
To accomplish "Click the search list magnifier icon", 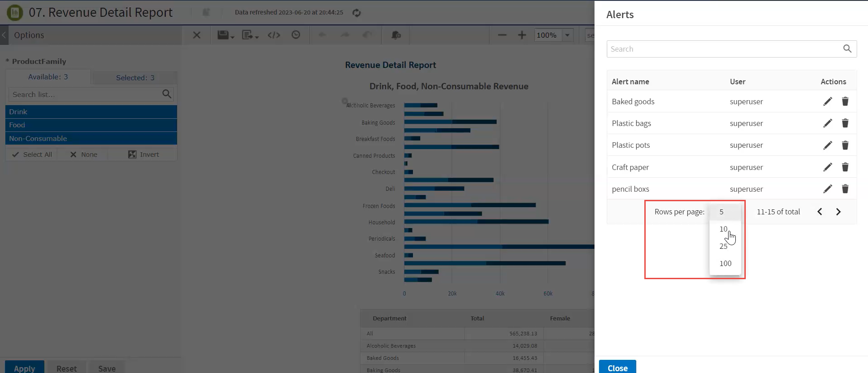I will point(167,94).
